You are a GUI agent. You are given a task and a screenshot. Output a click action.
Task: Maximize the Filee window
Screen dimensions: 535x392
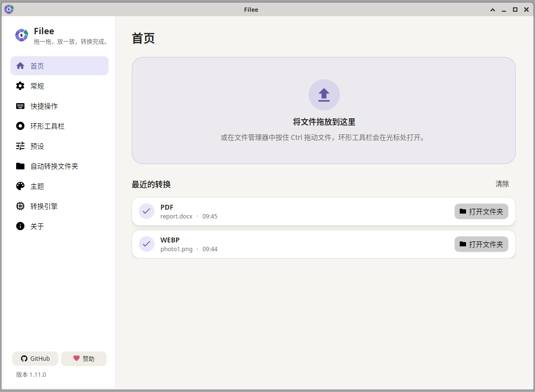pos(515,10)
